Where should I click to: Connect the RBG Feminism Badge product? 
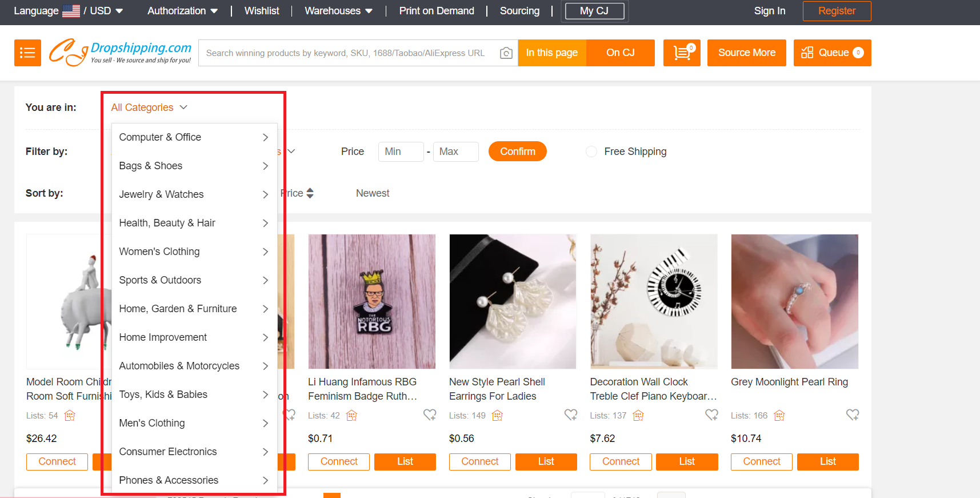pyautogui.click(x=339, y=461)
